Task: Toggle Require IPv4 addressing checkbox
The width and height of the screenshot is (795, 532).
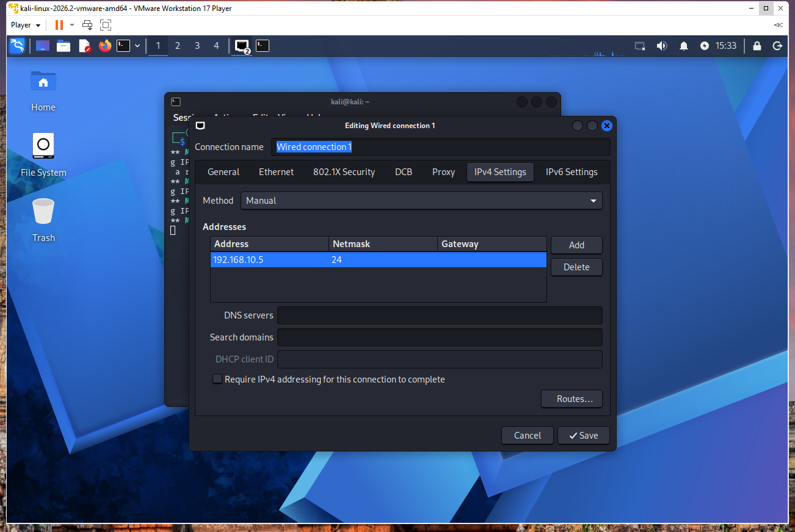Action: pos(217,379)
